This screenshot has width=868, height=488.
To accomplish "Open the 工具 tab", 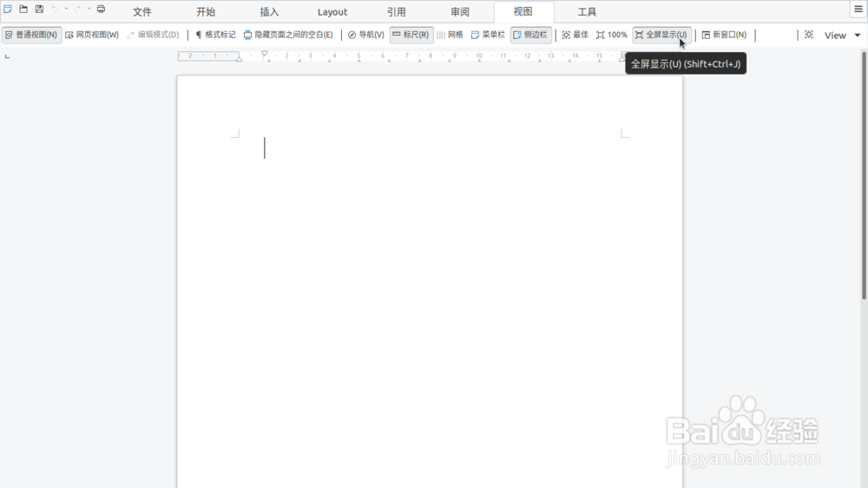I will (587, 11).
